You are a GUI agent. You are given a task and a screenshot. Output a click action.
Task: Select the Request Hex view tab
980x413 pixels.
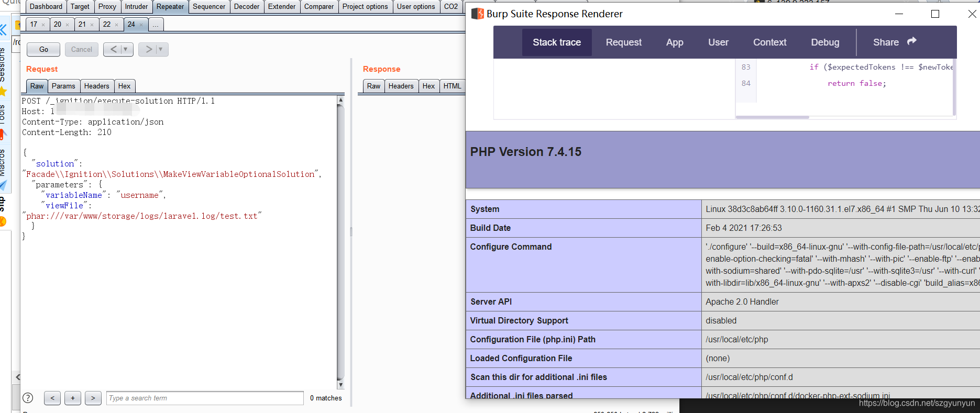(125, 86)
